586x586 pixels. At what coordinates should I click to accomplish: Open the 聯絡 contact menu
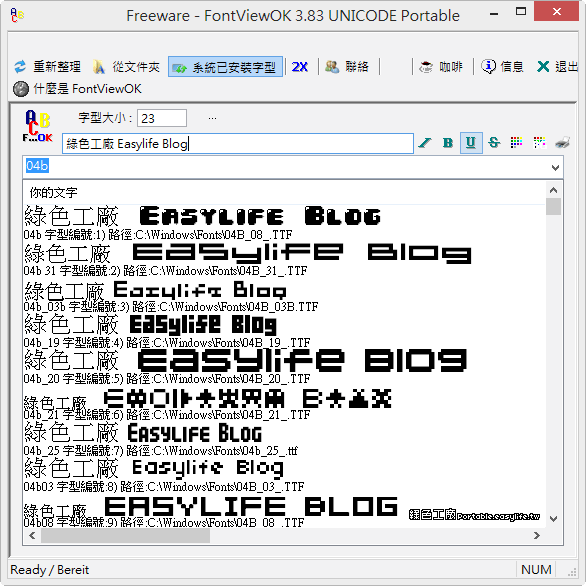(x=346, y=67)
